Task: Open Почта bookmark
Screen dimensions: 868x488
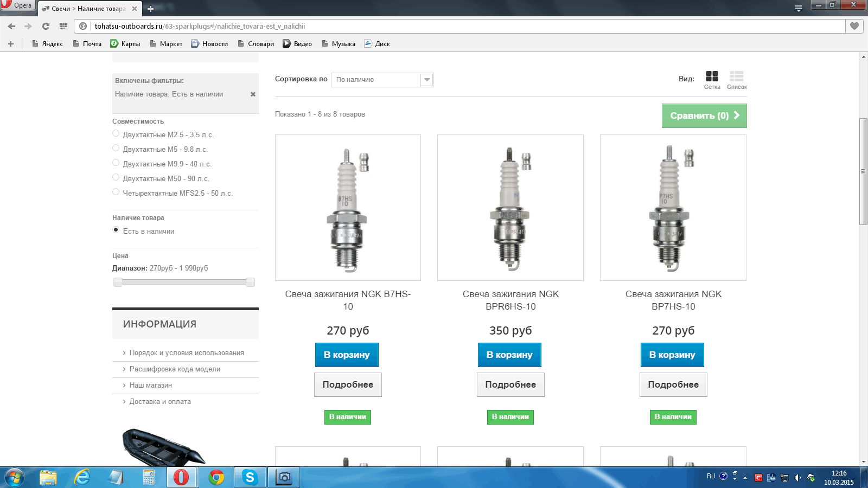Action: coord(87,44)
